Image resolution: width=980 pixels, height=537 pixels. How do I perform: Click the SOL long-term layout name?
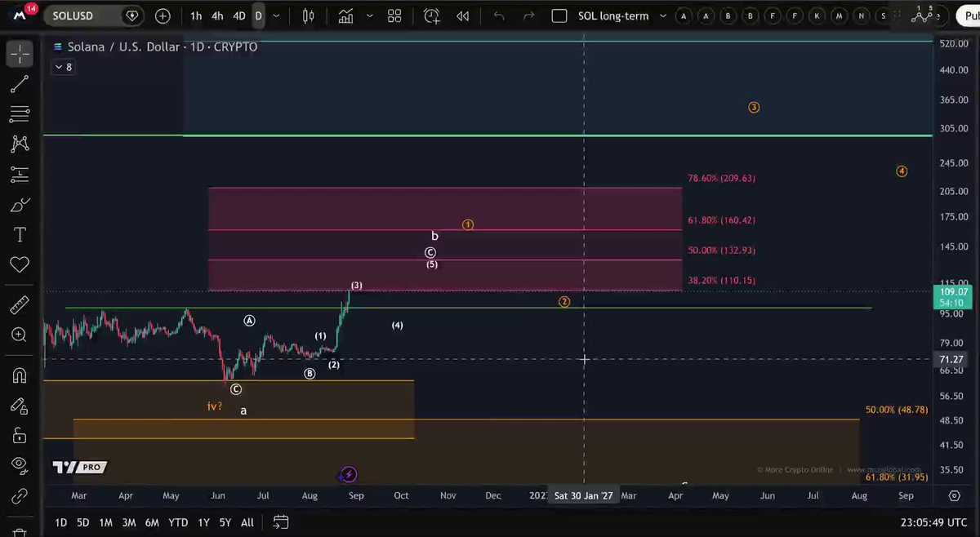tap(613, 16)
